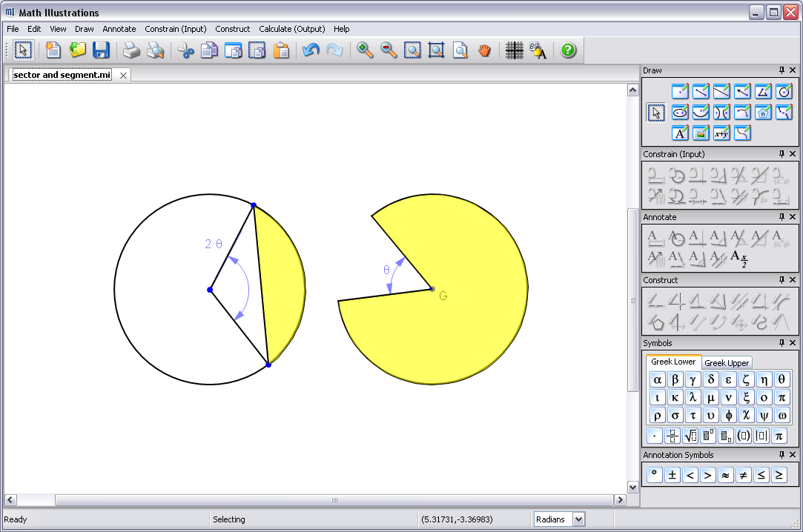Click the Zoom In magnifier icon

click(365, 50)
